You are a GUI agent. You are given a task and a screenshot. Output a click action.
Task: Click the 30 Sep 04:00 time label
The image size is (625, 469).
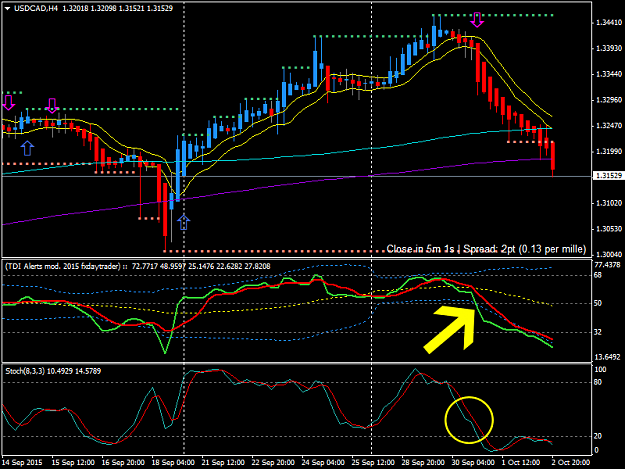point(473,462)
